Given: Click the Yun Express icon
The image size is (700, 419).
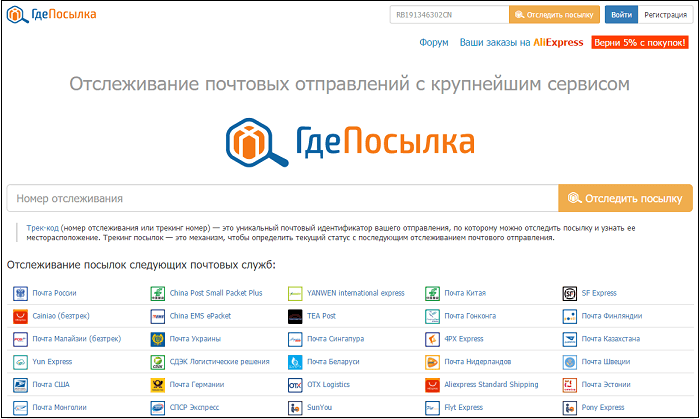Looking at the screenshot, I should coord(20,362).
